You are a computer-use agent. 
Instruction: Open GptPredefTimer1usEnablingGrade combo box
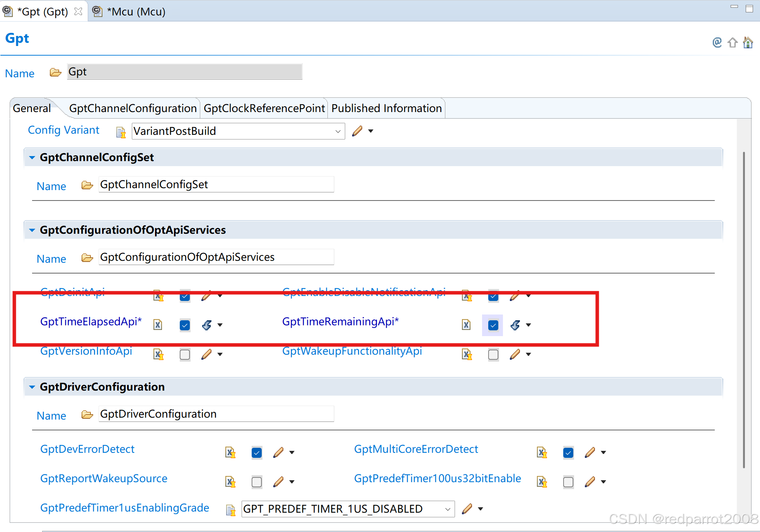(x=448, y=509)
